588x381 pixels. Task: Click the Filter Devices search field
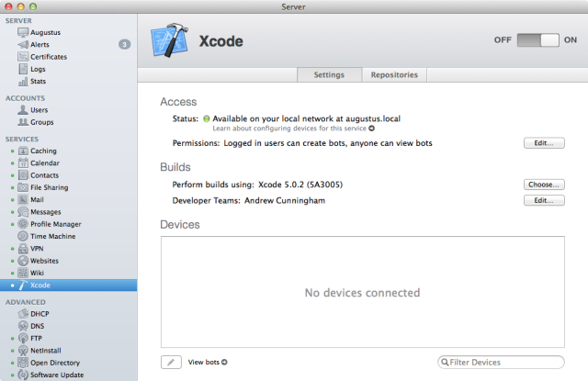pyautogui.click(x=501, y=363)
